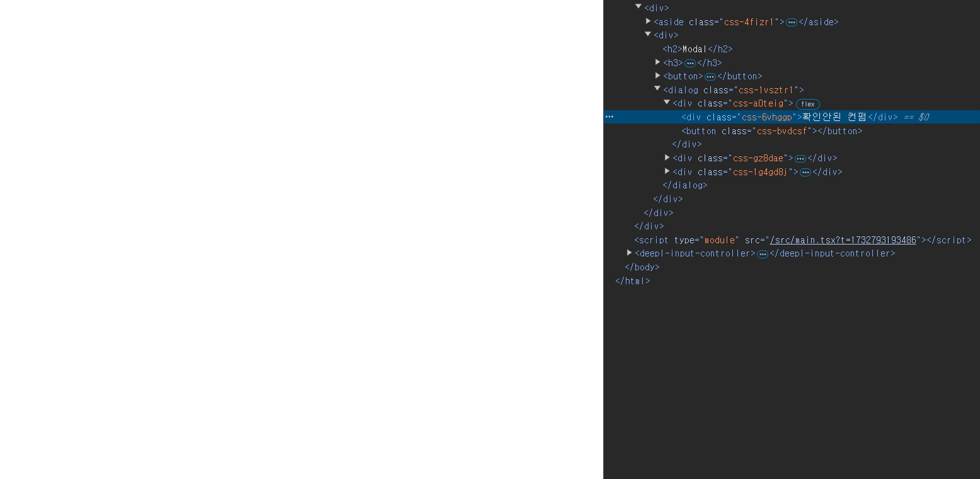The height and width of the screenshot is (479, 980).
Task: Click the ellipsis badge inside deepl-input-controller
Action: pyautogui.click(x=763, y=254)
